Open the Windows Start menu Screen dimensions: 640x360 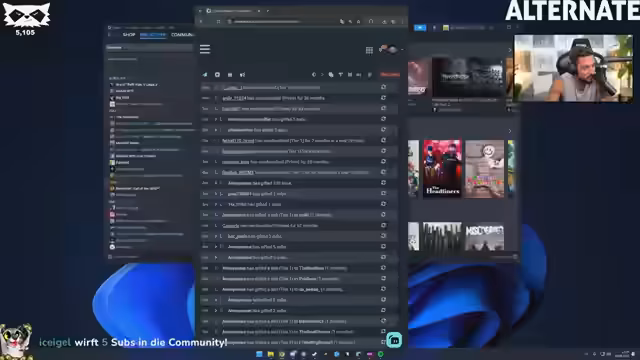(x=259, y=354)
